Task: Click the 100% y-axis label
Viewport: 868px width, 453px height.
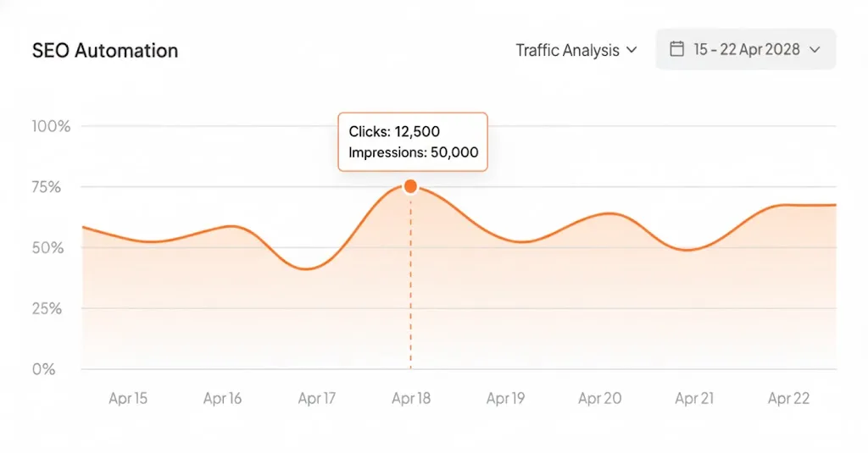Action: click(51, 126)
